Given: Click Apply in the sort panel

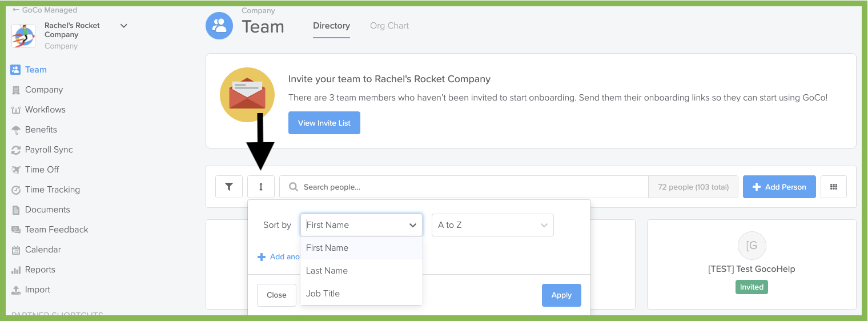Looking at the screenshot, I should pos(561,295).
